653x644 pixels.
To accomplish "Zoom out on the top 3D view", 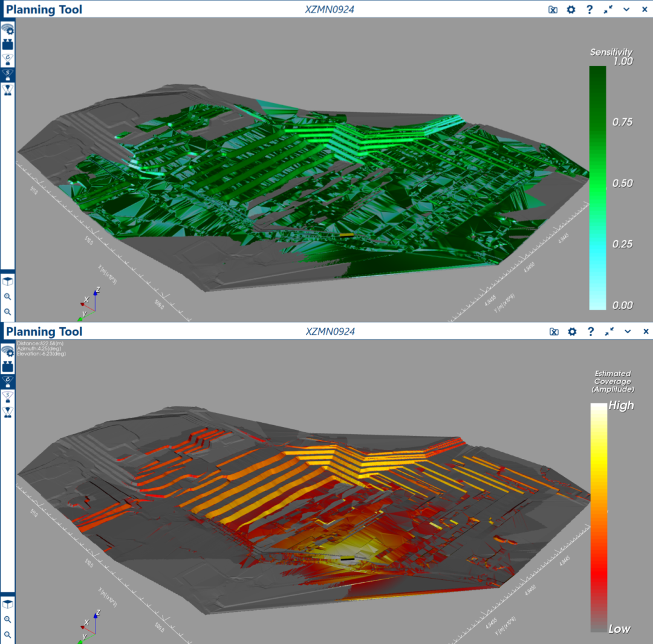I will [8, 312].
